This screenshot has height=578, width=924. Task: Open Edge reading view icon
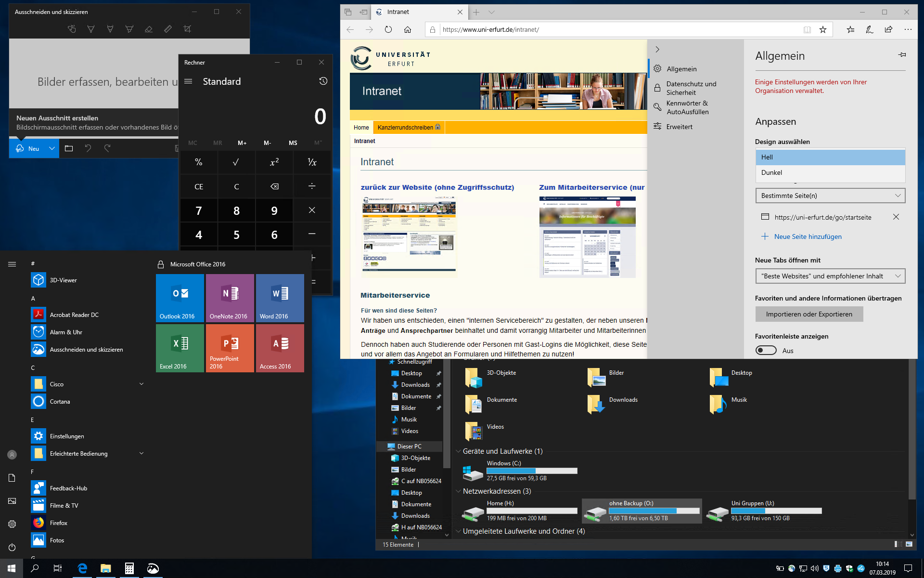click(807, 30)
